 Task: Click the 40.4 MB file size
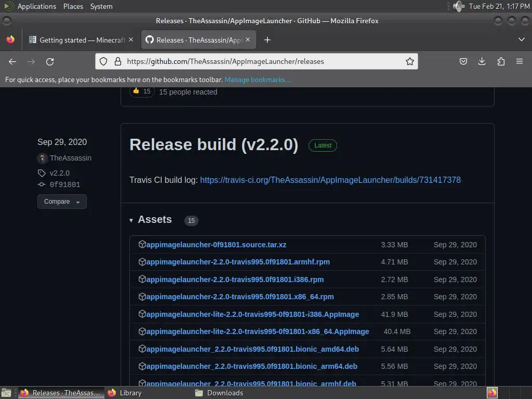(397, 331)
